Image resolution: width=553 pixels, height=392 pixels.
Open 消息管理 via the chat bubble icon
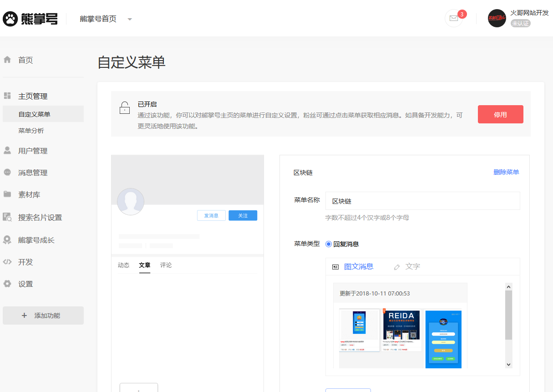[7, 173]
